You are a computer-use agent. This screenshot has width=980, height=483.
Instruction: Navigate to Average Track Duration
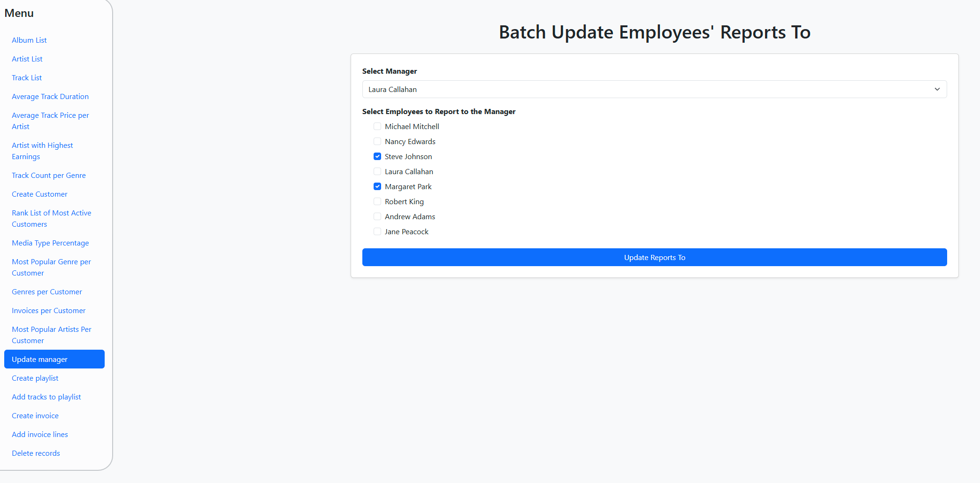click(x=50, y=96)
